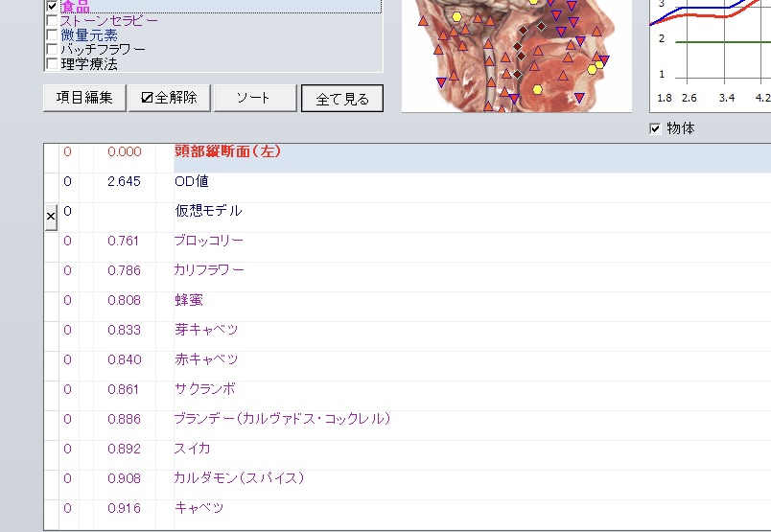This screenshot has height=532, width=771.
Task: Click the 項目編集 button
Action: pos(84,98)
